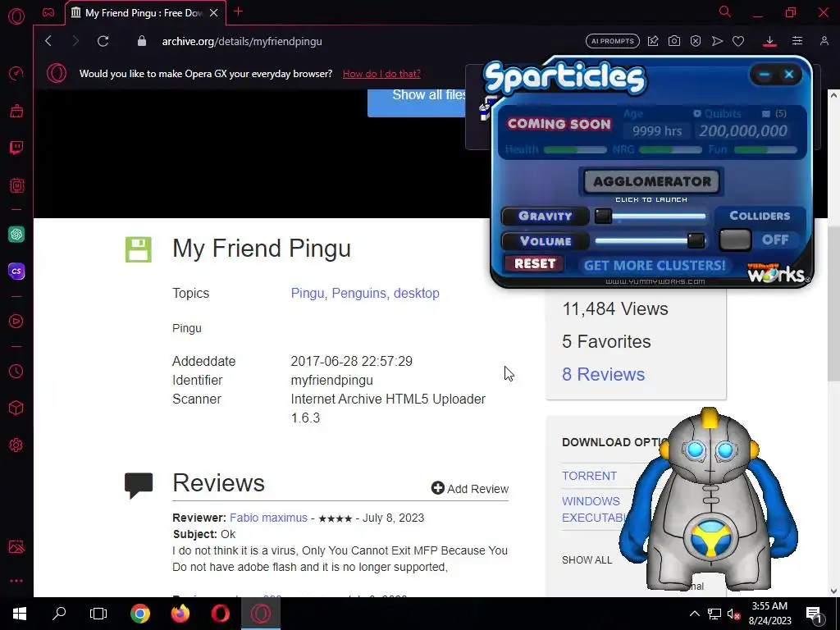The image size is (840, 630).
Task: Open the Pingu topic link
Action: 307,293
